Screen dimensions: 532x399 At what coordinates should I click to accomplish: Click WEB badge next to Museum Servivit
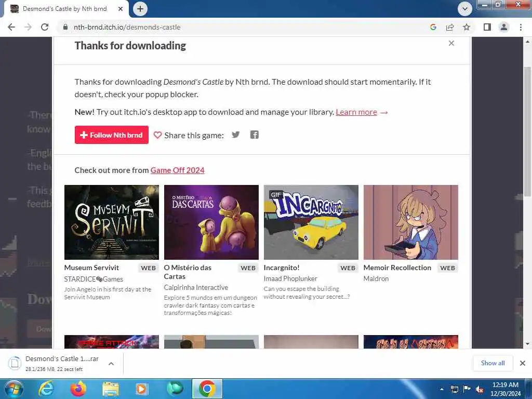coord(148,268)
